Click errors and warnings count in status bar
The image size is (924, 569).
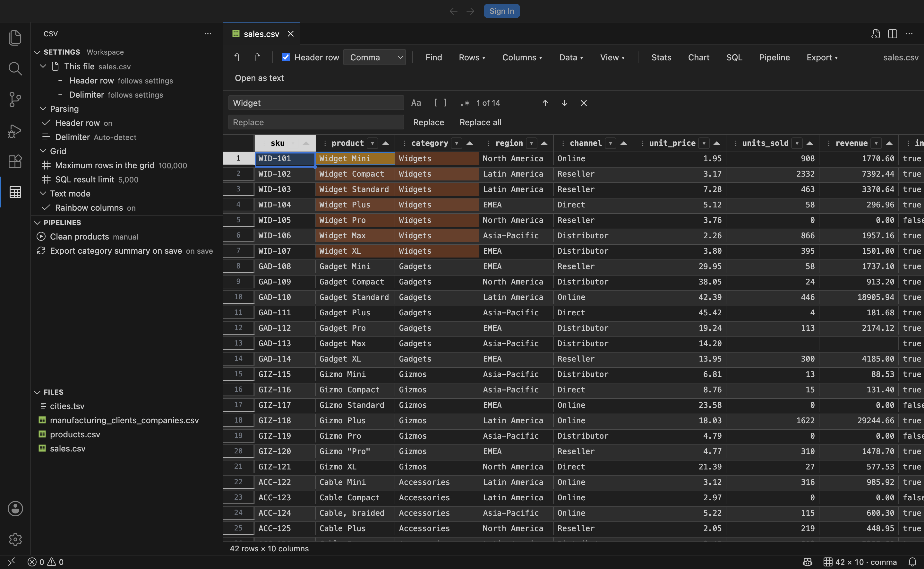(x=46, y=562)
